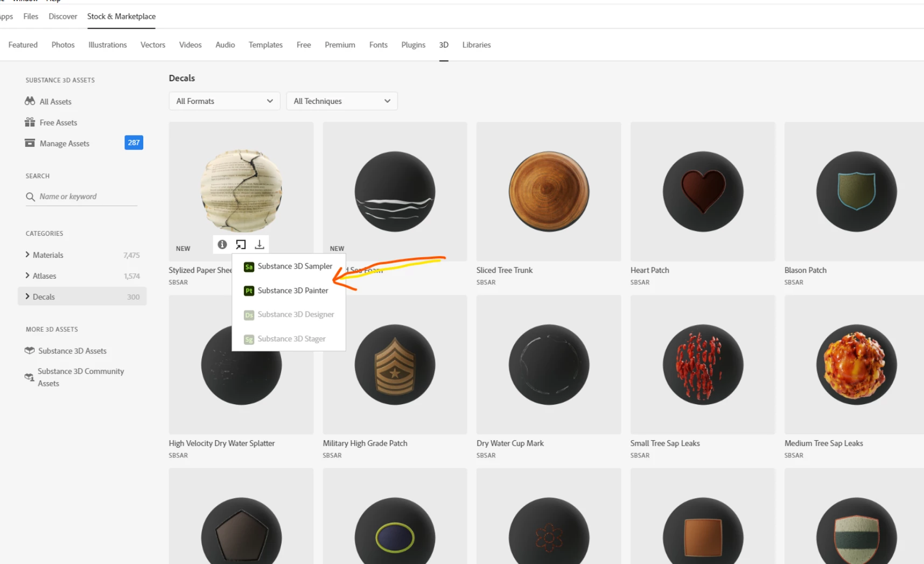924x564 pixels.
Task: Click the info icon on Stylized Paper card
Action: point(222,244)
